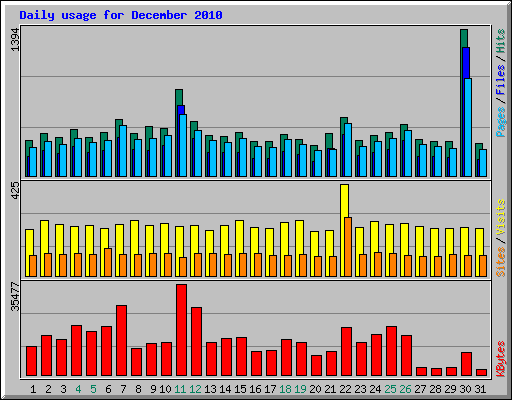Click the 425 visits axis value
Screen dimensions: 512x400
pyautogui.click(x=16, y=191)
